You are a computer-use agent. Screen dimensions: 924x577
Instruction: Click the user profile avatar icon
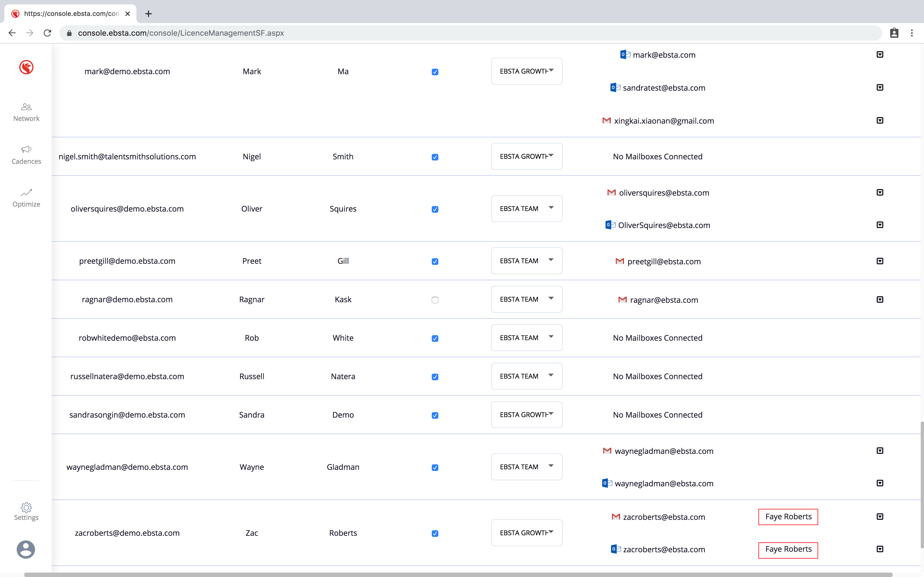pos(26,550)
